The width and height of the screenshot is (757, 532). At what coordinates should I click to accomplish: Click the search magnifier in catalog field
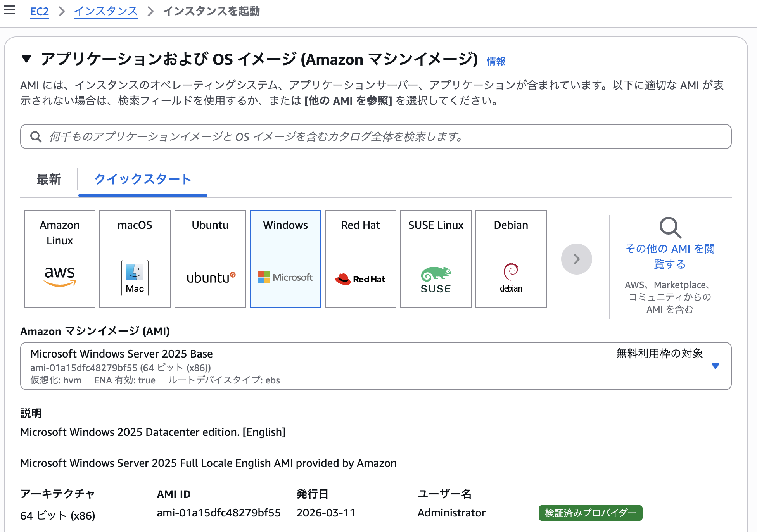(x=36, y=136)
